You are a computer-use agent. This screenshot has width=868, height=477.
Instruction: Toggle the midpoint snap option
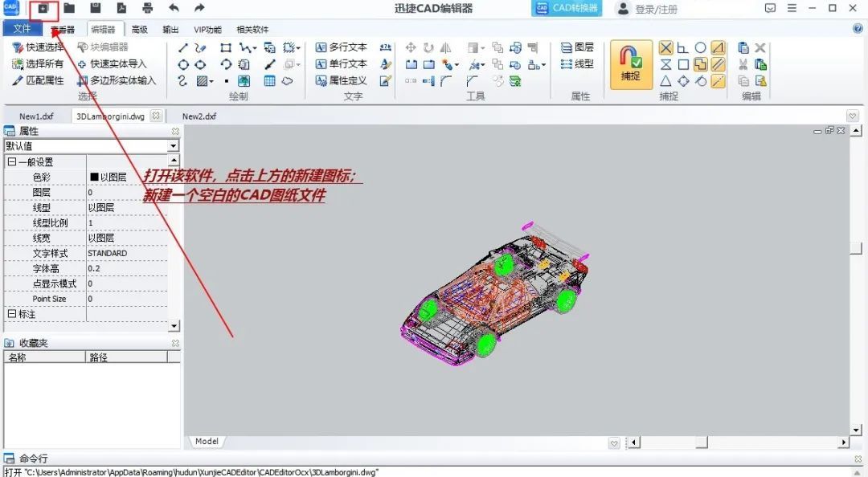(x=667, y=80)
